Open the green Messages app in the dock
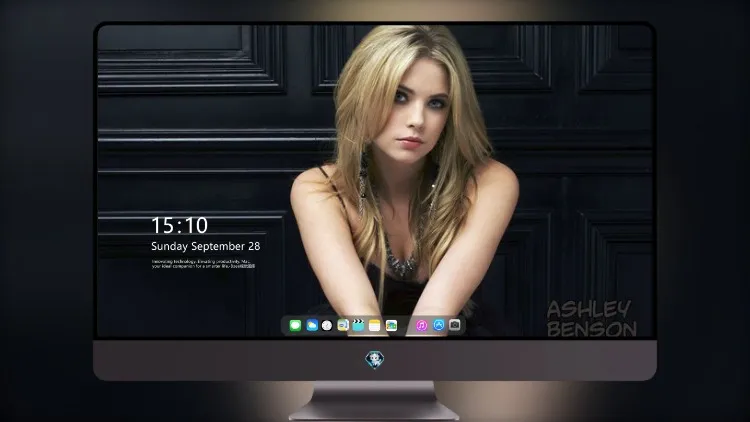Screen dimensions: 750x422 coord(295,325)
